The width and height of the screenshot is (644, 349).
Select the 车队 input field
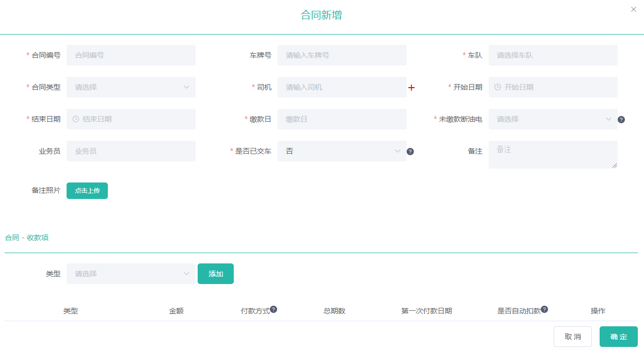[x=553, y=55]
